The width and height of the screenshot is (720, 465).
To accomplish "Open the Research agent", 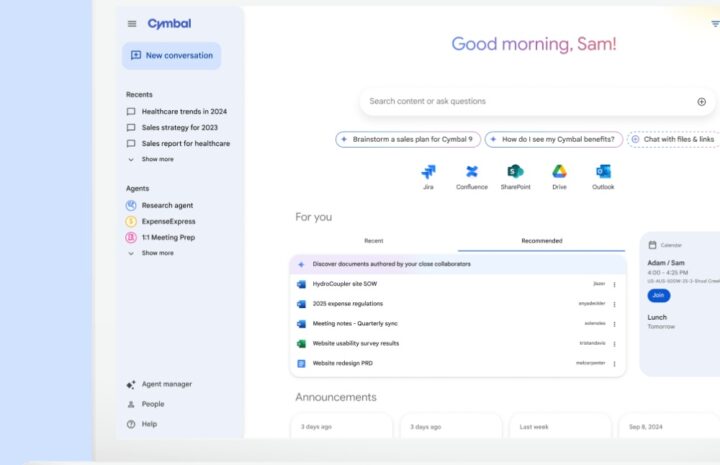I will coord(159,205).
